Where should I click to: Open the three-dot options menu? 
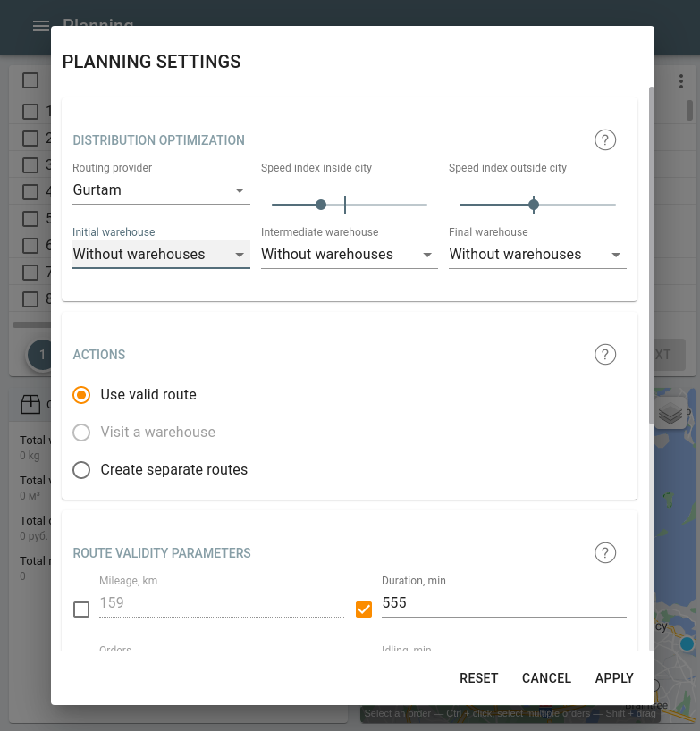pos(681,81)
